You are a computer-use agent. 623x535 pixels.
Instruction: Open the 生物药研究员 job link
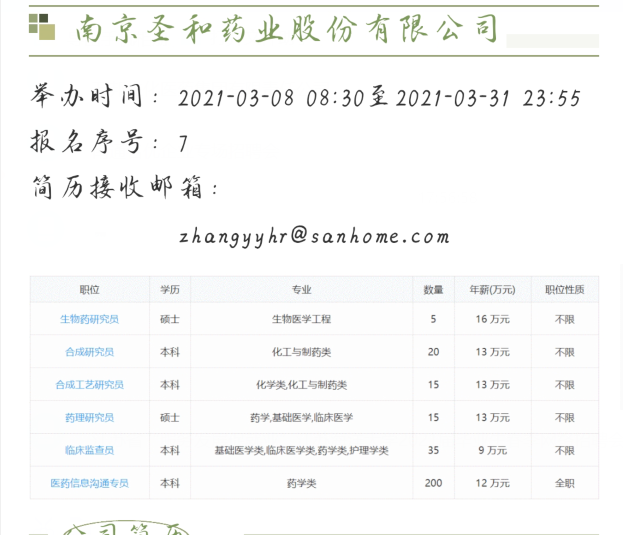pos(89,319)
